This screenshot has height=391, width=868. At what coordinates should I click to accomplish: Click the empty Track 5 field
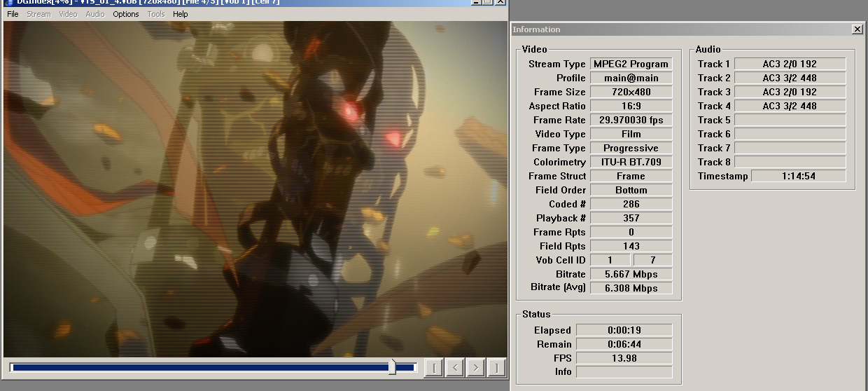click(790, 120)
